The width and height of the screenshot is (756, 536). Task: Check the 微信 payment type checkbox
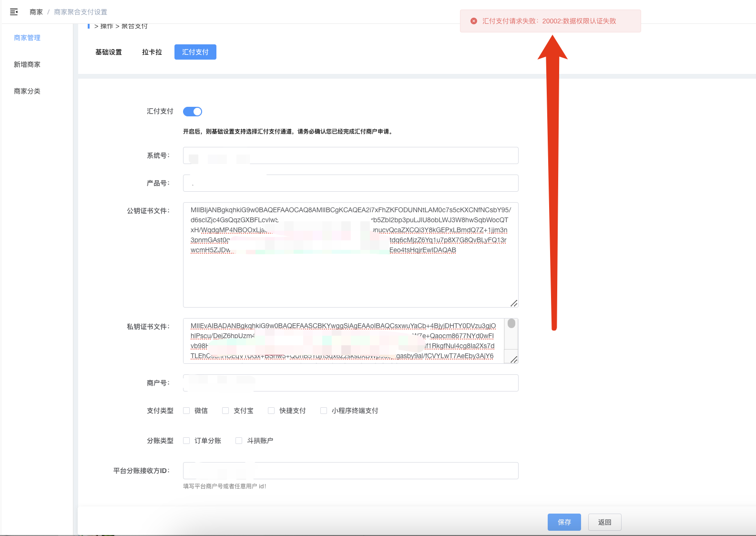(186, 411)
